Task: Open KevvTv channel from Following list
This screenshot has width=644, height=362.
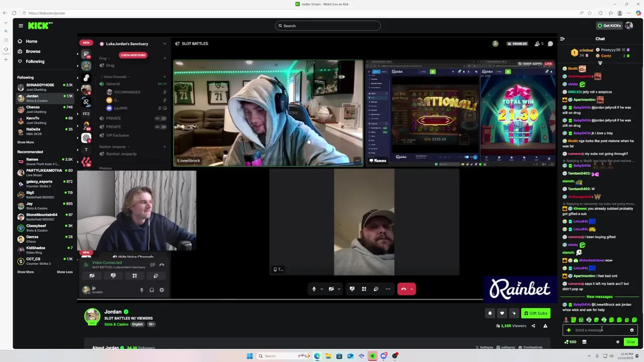Action: click(x=45, y=120)
